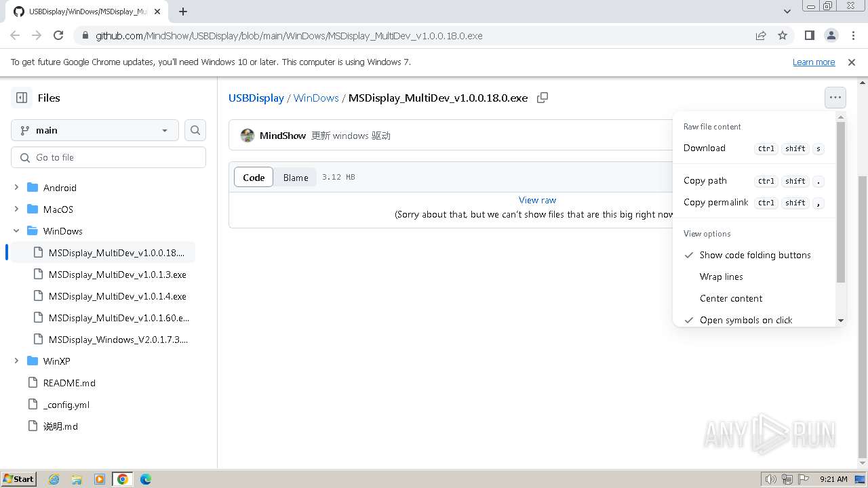The width and height of the screenshot is (868, 488).
Task: Open commit message 更新 windows 驱动
Action: (x=351, y=136)
